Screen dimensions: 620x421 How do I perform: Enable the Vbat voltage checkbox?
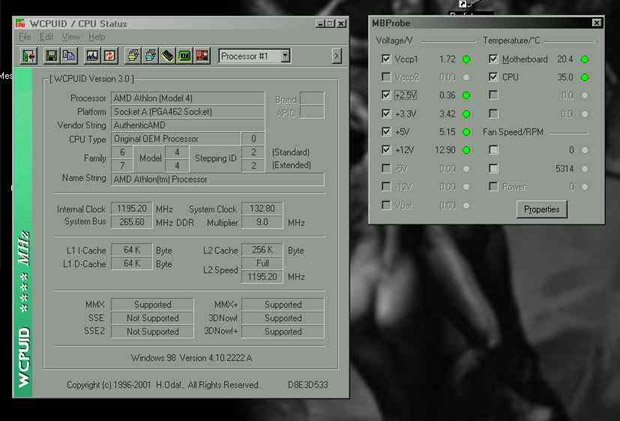pos(386,205)
